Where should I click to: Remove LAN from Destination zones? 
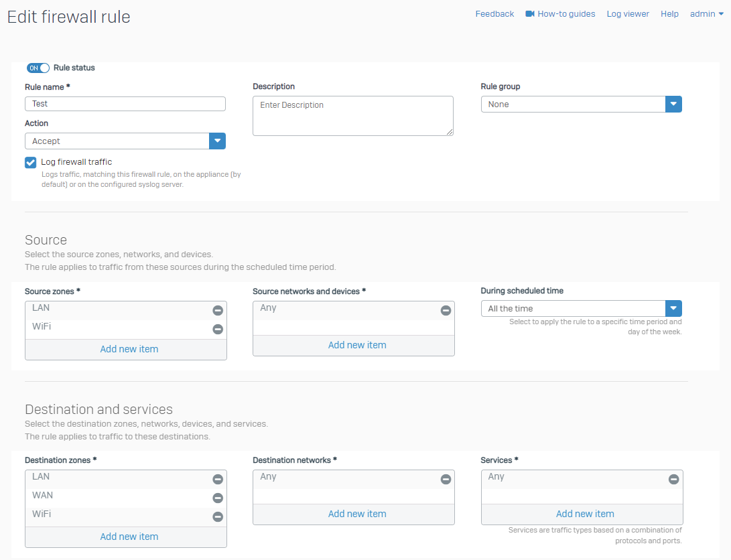click(x=218, y=479)
